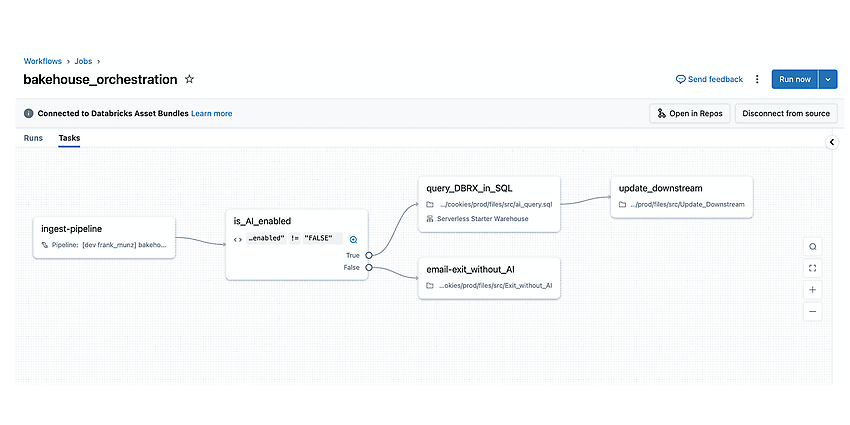This screenshot has width=850, height=425.
Task: Go to Jobs breadcrumb
Action: pos(83,61)
